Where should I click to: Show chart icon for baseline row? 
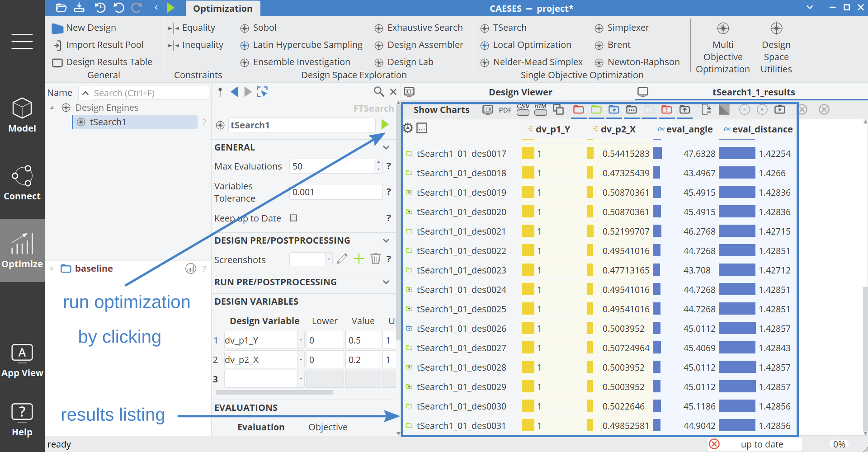pyautogui.click(x=191, y=269)
